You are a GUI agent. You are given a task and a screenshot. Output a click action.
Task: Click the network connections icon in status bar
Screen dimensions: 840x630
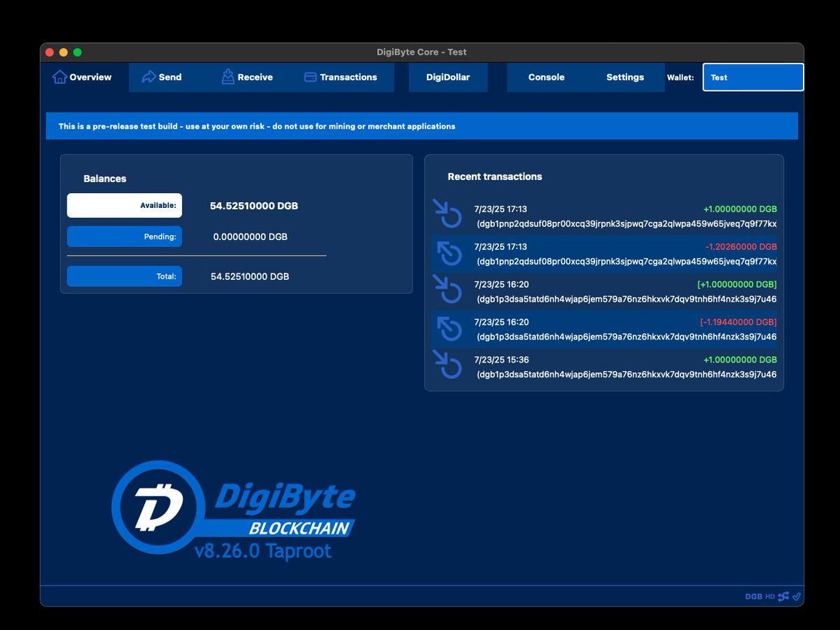coord(783,596)
